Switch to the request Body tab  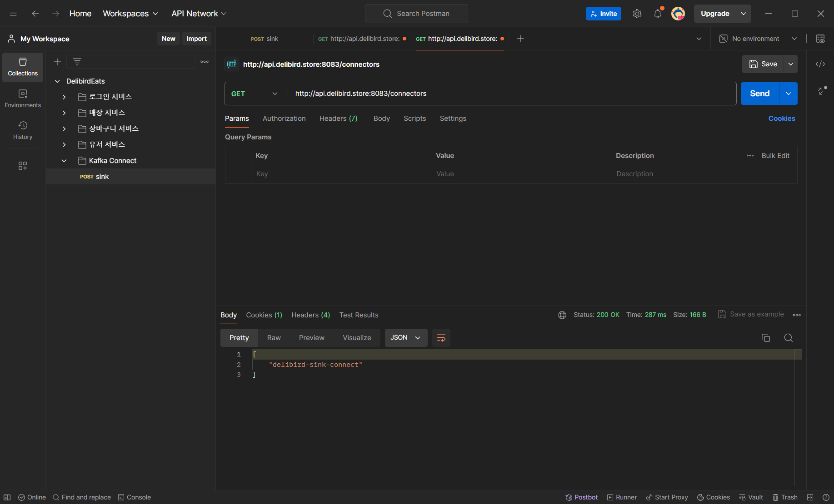[x=382, y=119]
